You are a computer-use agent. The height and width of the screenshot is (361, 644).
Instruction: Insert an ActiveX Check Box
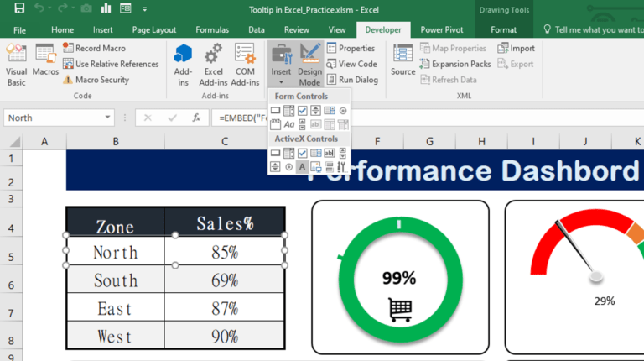point(302,153)
